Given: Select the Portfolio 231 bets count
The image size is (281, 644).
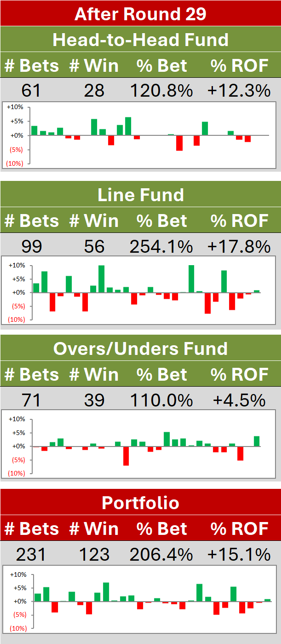Looking at the screenshot, I should [x=31, y=555].
